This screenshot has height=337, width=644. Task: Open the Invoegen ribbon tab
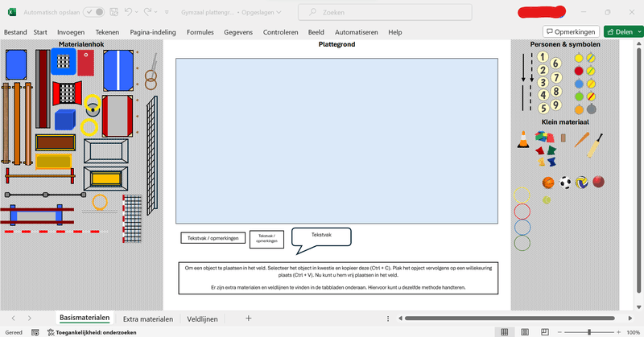pos(71,32)
